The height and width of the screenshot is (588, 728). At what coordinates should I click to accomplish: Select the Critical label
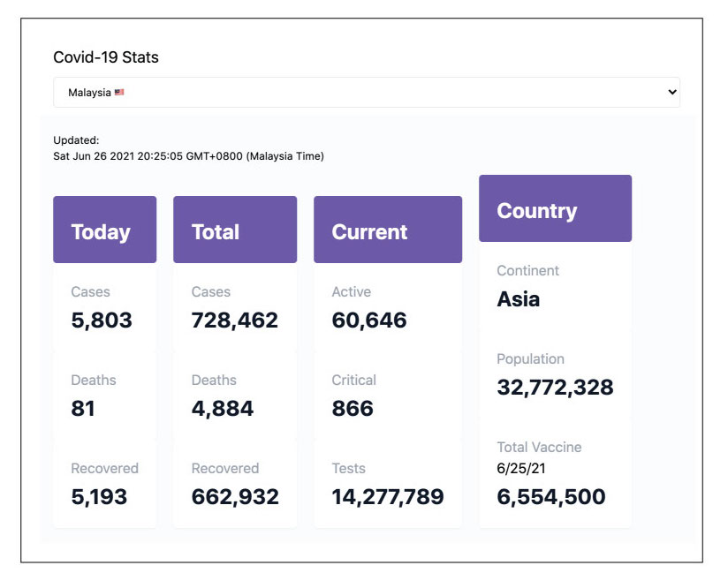coord(353,381)
